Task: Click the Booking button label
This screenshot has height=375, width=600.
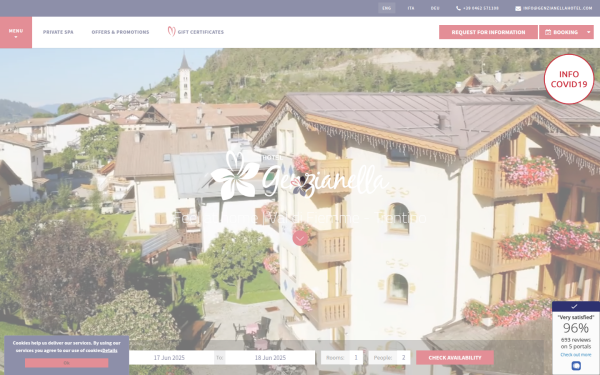Action: pos(565,32)
